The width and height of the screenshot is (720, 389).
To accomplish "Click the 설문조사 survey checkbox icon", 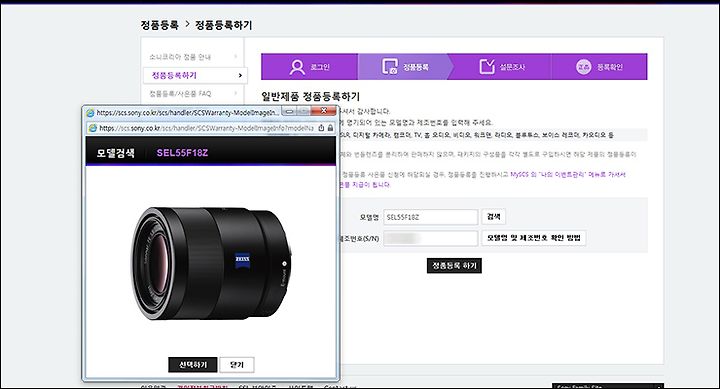I will coord(487,67).
